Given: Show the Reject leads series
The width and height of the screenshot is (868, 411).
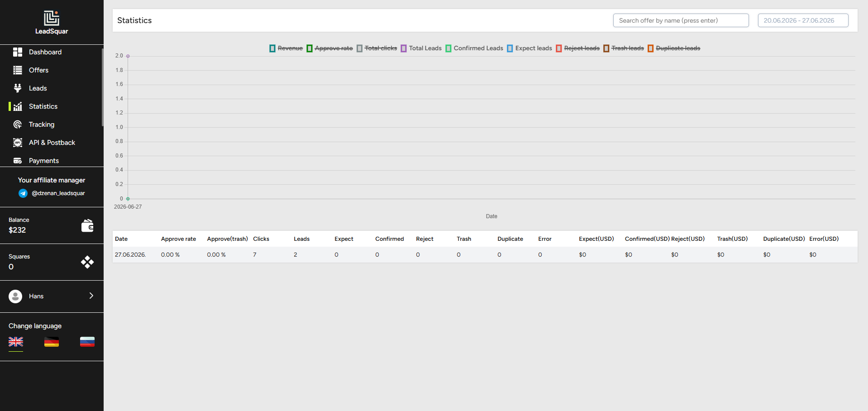Looking at the screenshot, I should pos(578,48).
